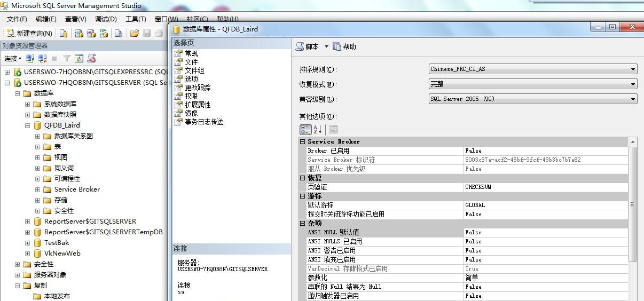Select the 视图 views folder

[x=60, y=157]
